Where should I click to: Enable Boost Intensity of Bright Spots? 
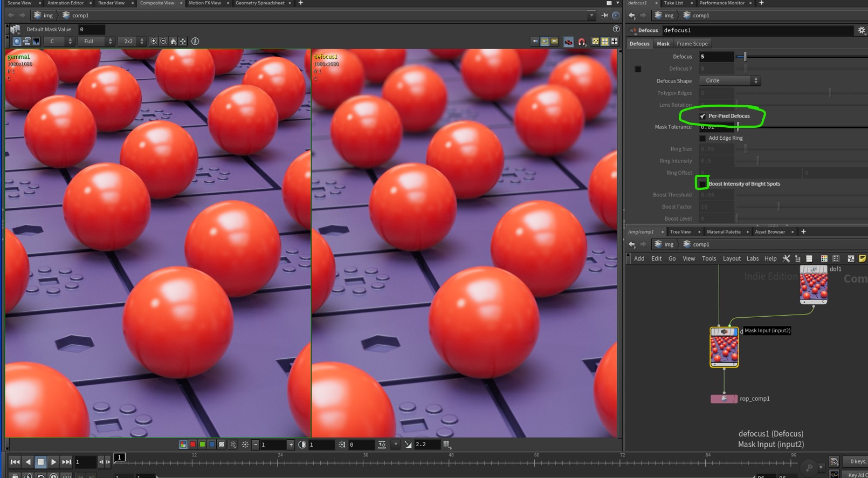click(702, 184)
